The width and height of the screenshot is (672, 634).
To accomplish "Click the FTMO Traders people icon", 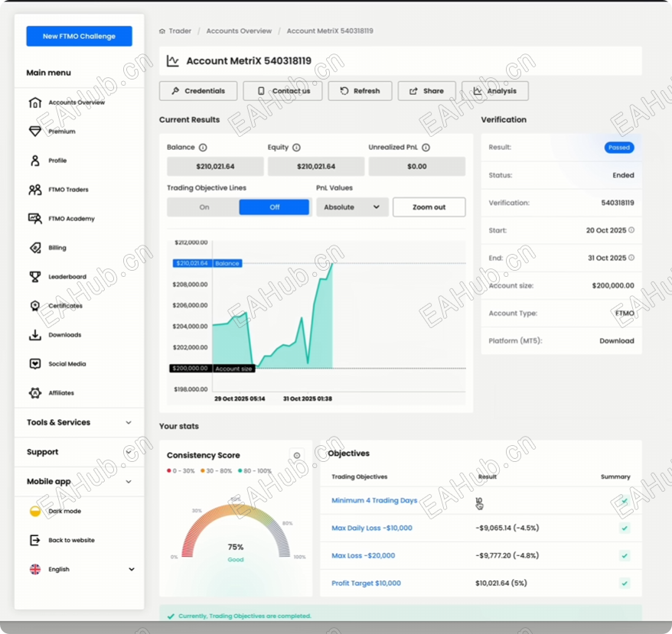I will tap(35, 190).
